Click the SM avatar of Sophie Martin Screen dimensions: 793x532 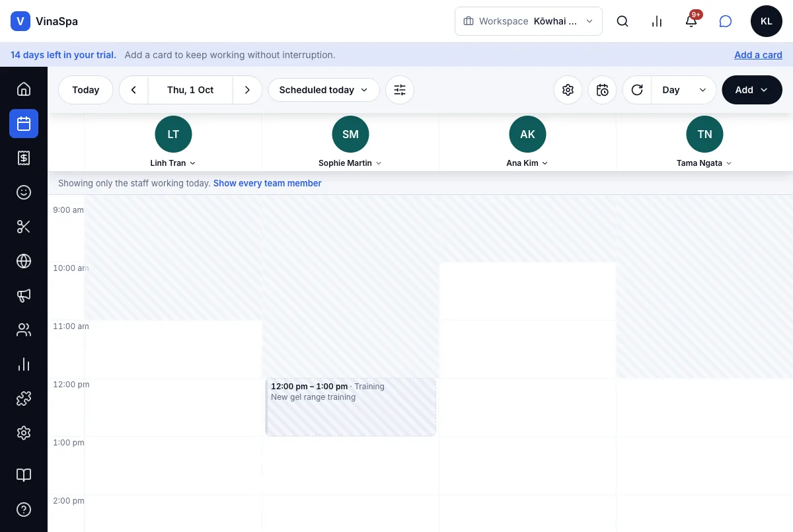(x=350, y=134)
